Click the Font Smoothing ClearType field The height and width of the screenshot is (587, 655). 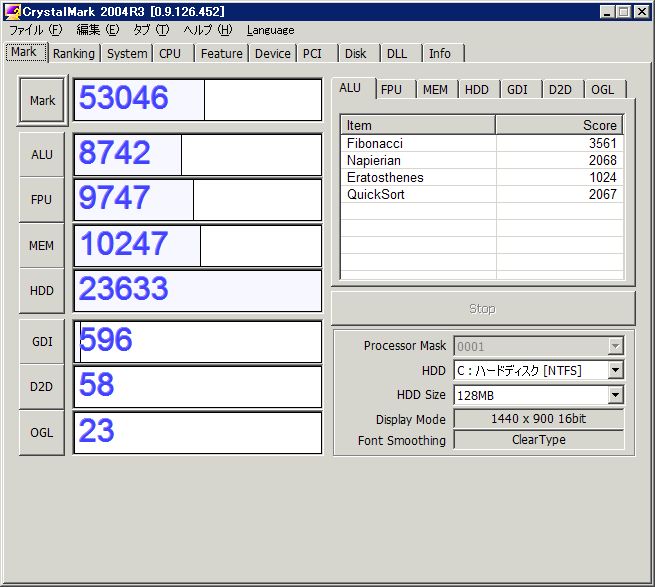(539, 440)
